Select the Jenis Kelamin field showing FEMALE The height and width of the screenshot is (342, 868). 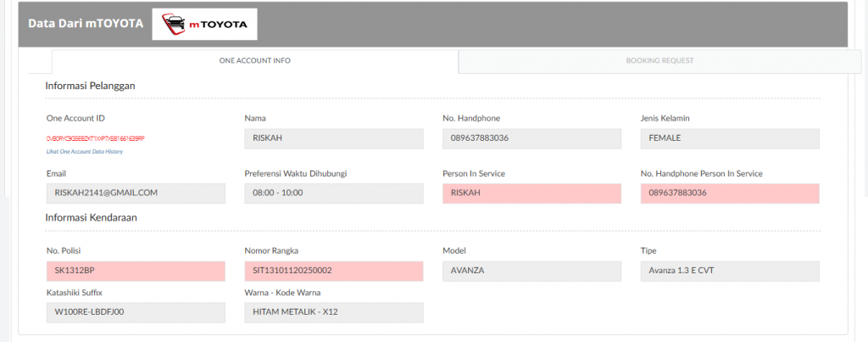[730, 138]
